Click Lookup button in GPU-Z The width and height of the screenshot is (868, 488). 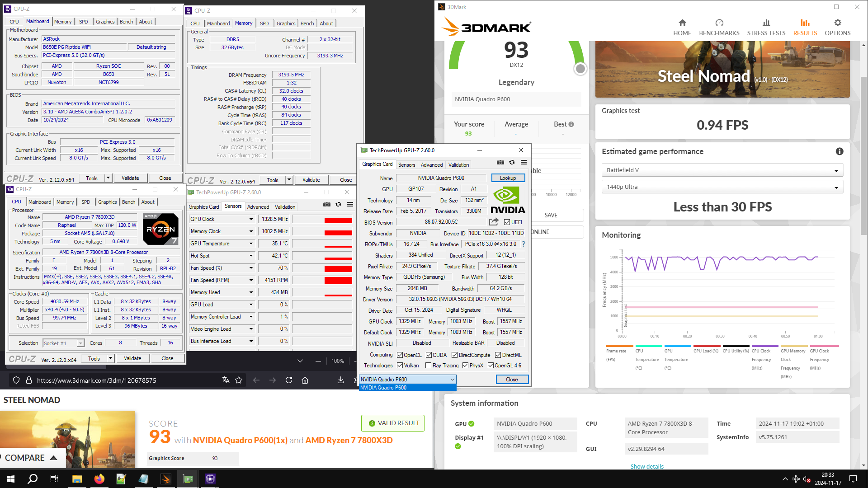point(508,178)
